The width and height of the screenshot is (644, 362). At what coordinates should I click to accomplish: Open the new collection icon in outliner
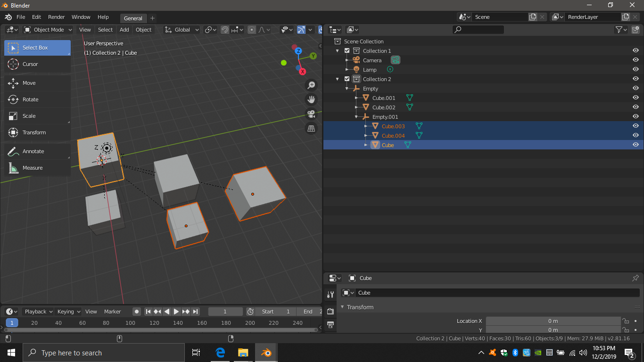[x=635, y=30]
